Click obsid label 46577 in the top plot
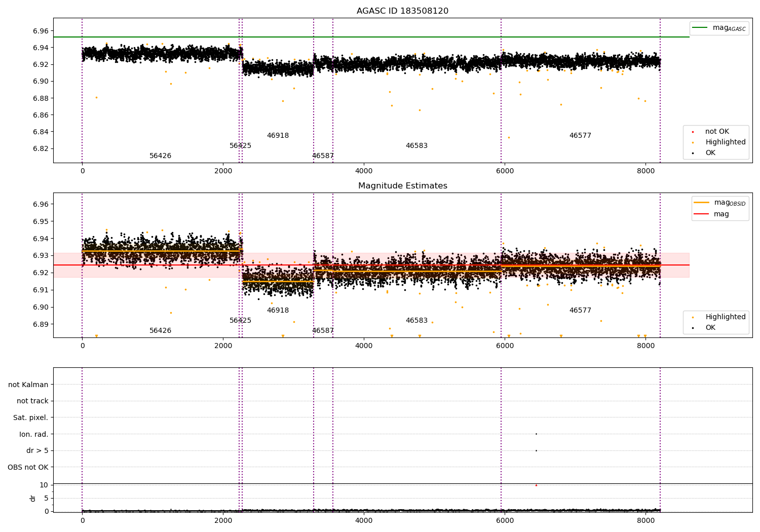This screenshot has height=532, width=760. [580, 136]
